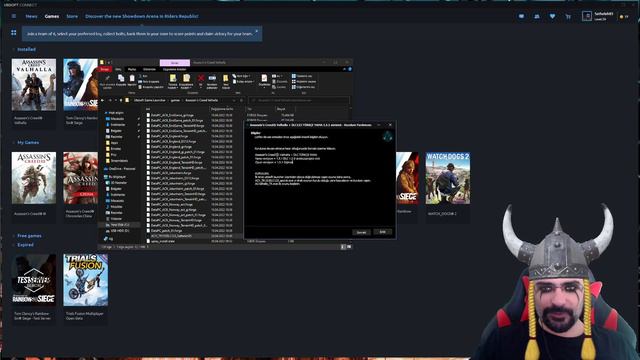Open the Uygulama Araçları ribbon tab
Screen dimensions: 640x360
175,69
